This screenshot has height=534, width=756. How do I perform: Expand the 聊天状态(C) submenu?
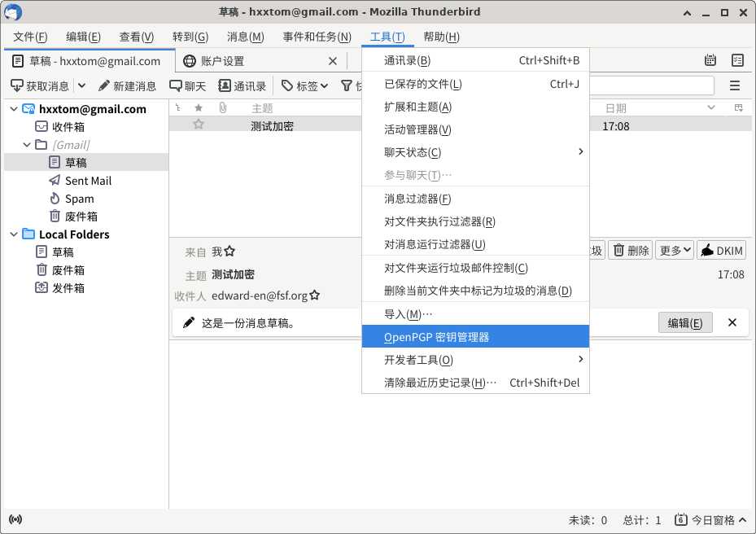475,152
